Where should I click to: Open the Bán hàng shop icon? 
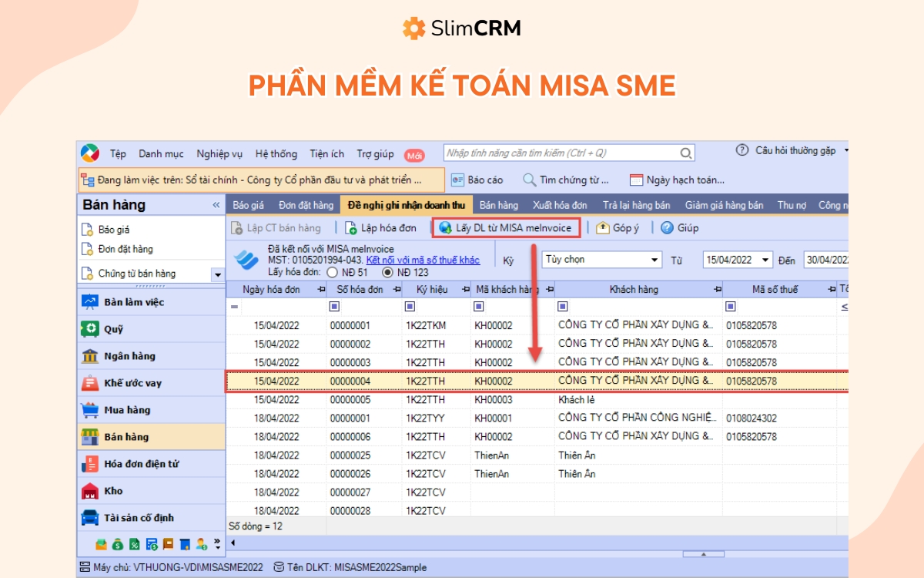[91, 437]
